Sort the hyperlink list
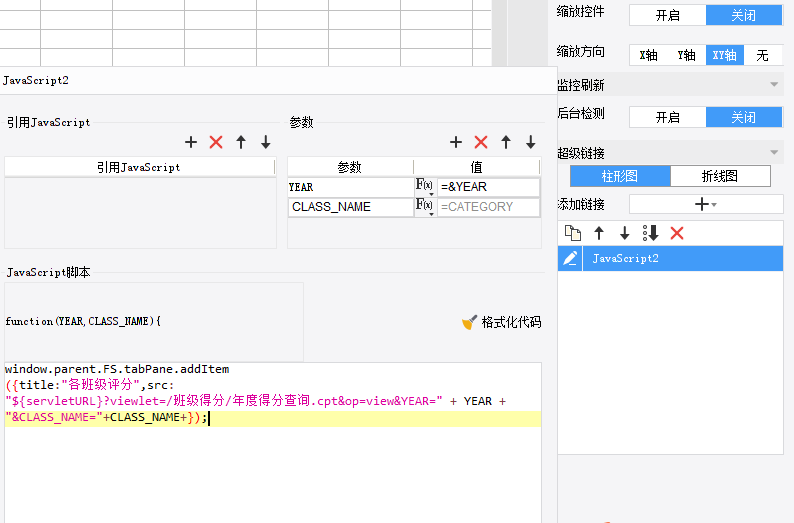 click(651, 233)
